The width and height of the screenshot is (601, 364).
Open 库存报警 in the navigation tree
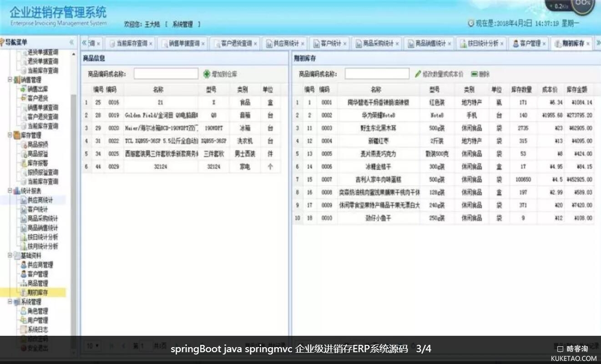[x=37, y=163]
